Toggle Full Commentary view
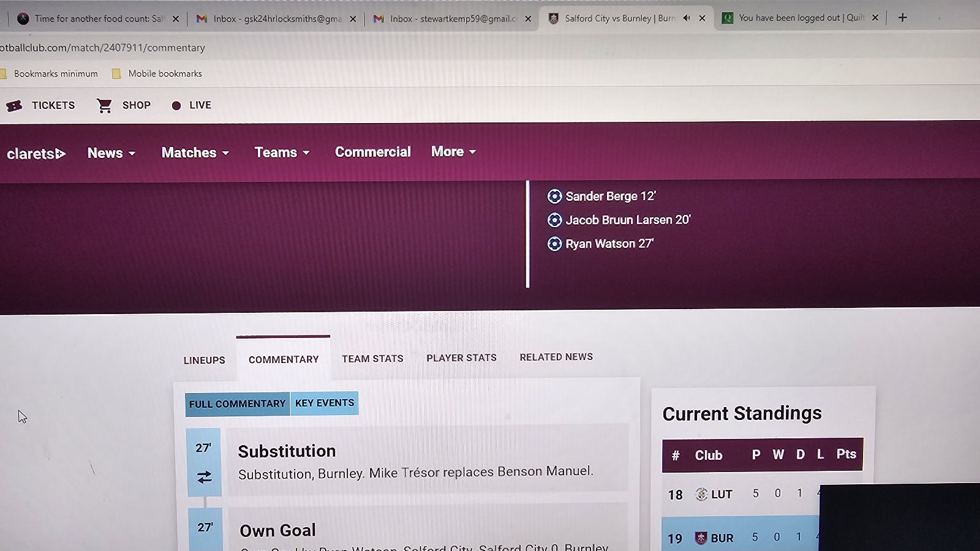 point(237,404)
